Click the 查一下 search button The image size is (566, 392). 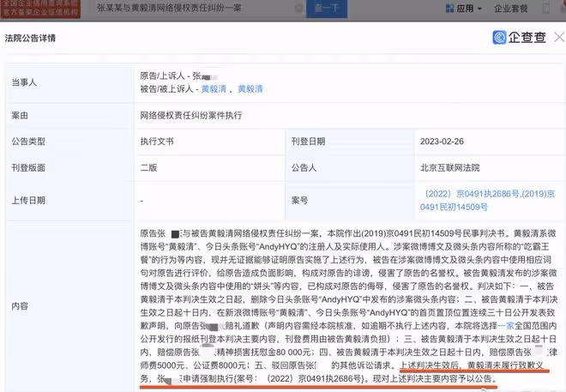(327, 9)
